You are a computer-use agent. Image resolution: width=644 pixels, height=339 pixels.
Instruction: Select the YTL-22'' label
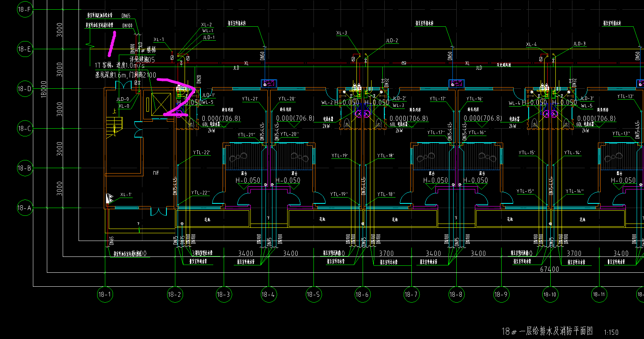(x=200, y=193)
